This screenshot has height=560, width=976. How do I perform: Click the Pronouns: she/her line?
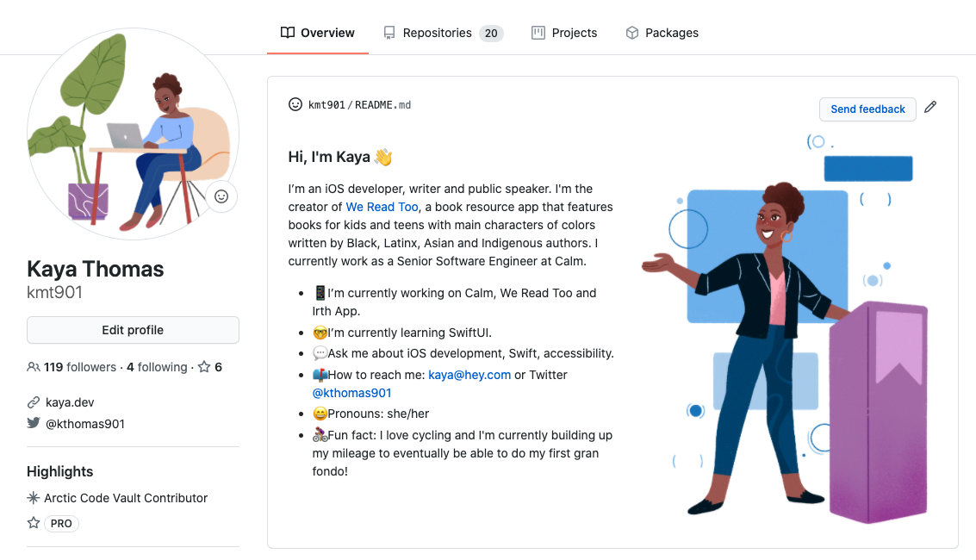click(x=371, y=414)
